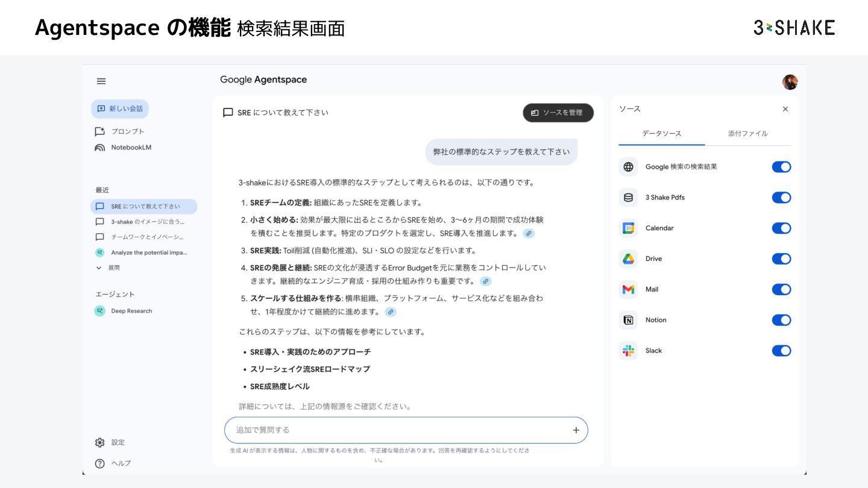Click the chat icon beside conversation title
Screen dimensions: 868x488
pyautogui.click(x=228, y=113)
